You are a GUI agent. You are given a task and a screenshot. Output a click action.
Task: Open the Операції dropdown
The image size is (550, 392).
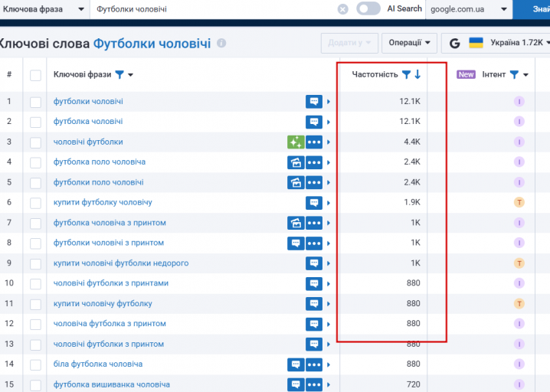409,43
